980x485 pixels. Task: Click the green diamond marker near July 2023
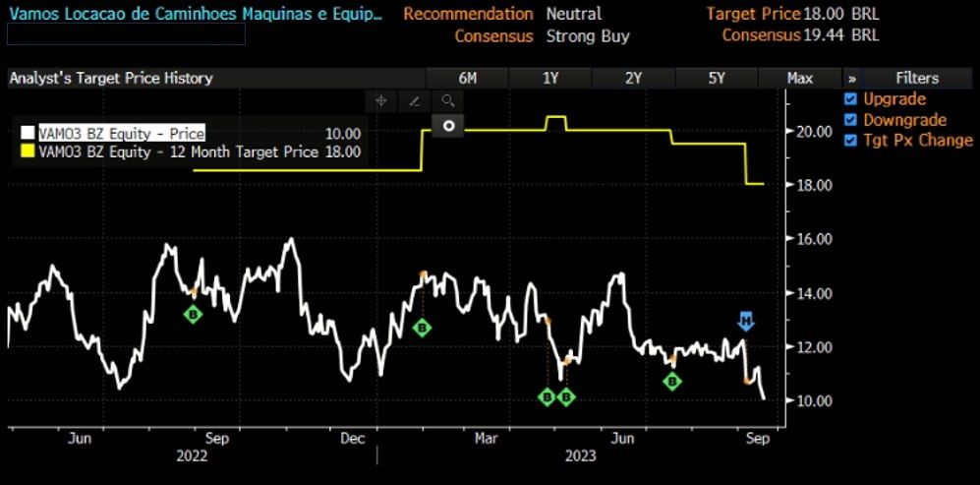672,382
